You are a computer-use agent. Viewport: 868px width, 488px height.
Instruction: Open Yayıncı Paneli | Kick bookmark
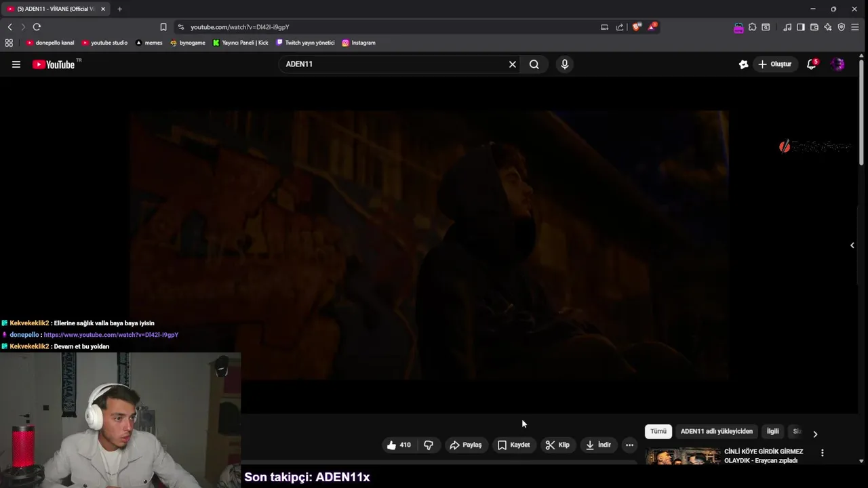click(x=240, y=43)
